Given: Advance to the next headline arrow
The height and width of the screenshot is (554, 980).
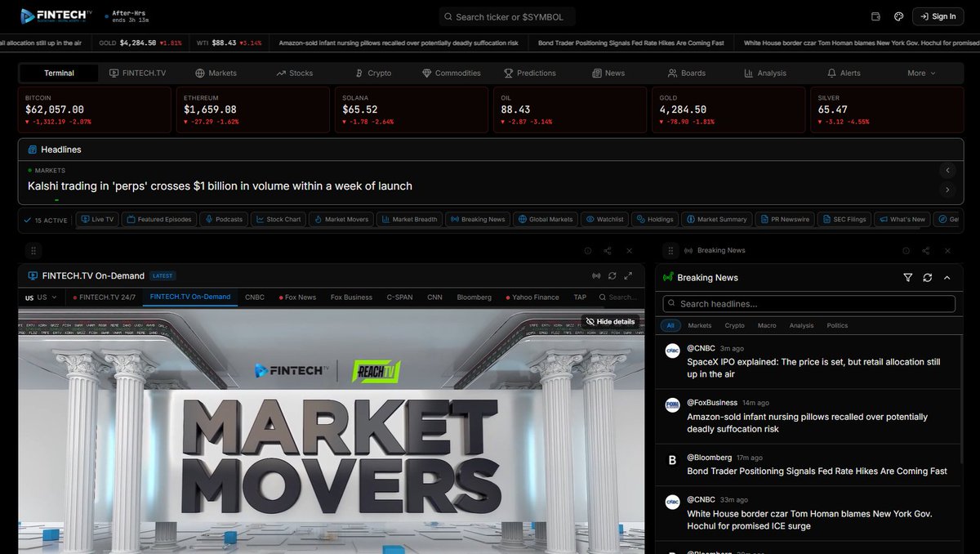Looking at the screenshot, I should click(x=947, y=190).
